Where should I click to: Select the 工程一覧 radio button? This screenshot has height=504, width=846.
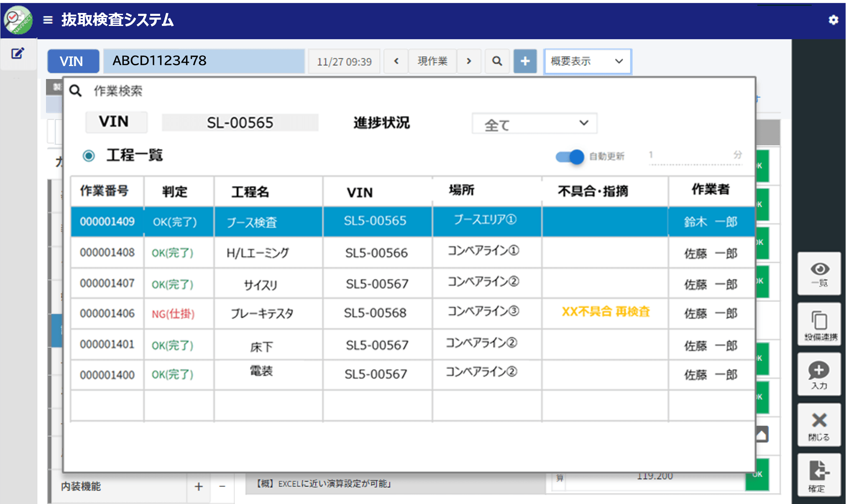(89, 156)
